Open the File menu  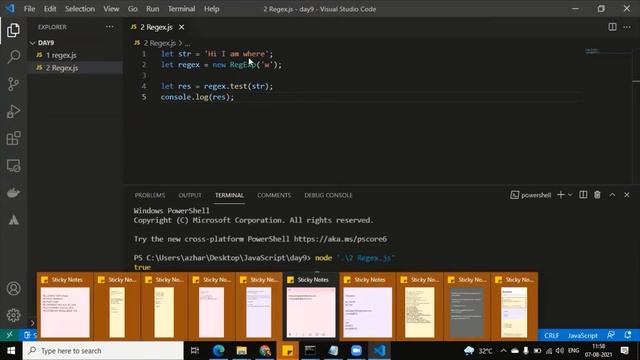(29, 9)
